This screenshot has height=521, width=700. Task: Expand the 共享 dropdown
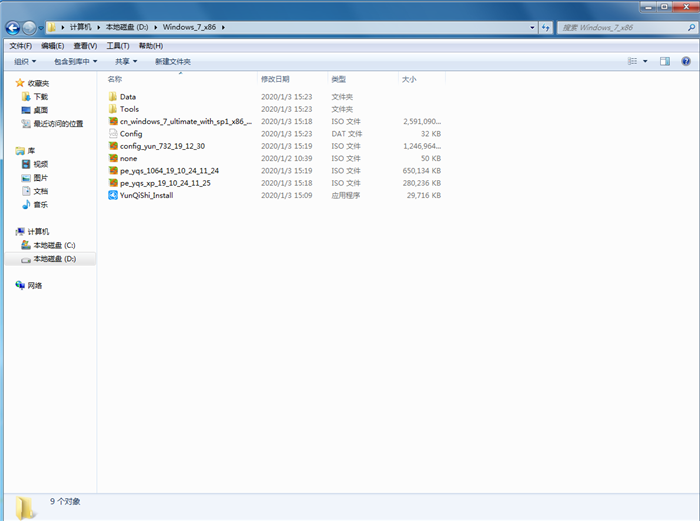point(126,62)
